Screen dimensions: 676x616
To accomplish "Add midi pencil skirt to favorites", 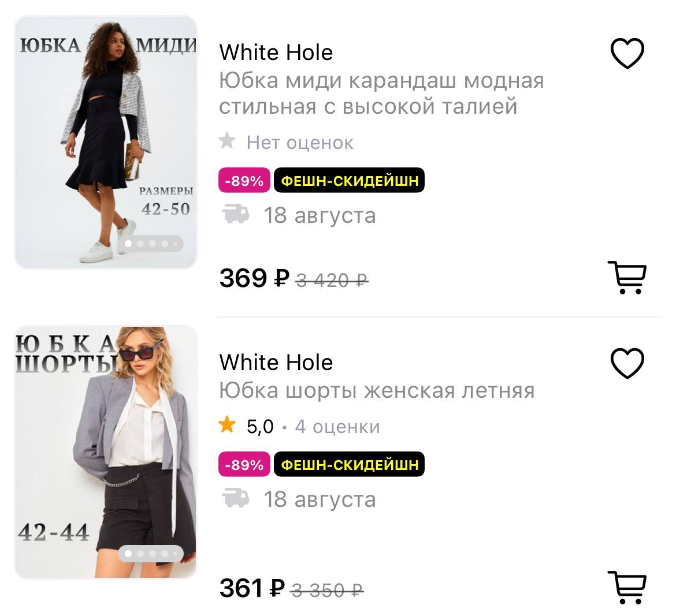I will 627,54.
